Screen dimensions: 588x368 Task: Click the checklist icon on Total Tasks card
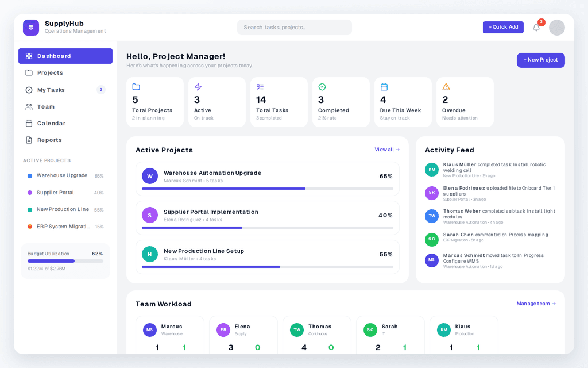click(x=260, y=87)
